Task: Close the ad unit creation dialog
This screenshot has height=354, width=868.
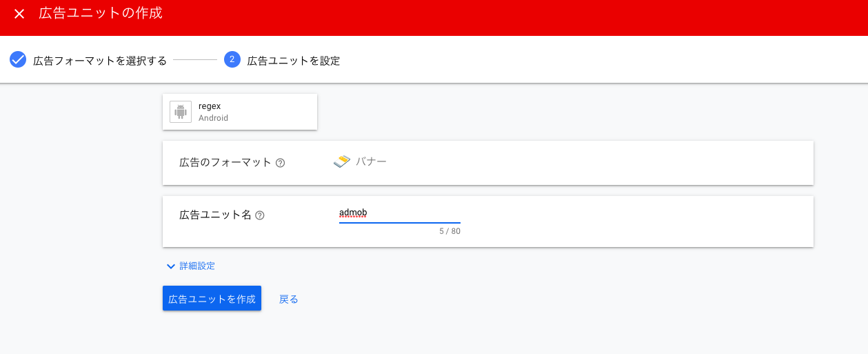Action: coord(19,14)
